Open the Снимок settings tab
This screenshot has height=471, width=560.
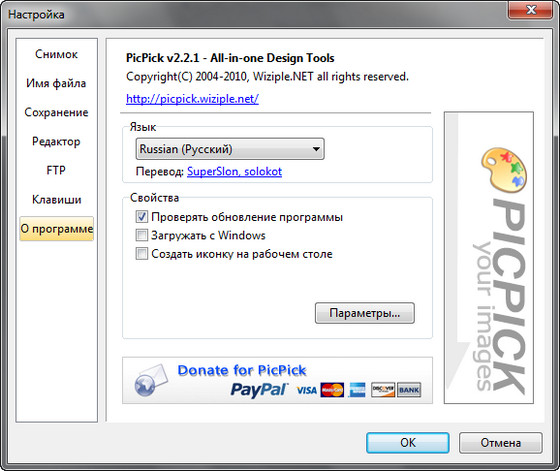pyautogui.click(x=56, y=54)
